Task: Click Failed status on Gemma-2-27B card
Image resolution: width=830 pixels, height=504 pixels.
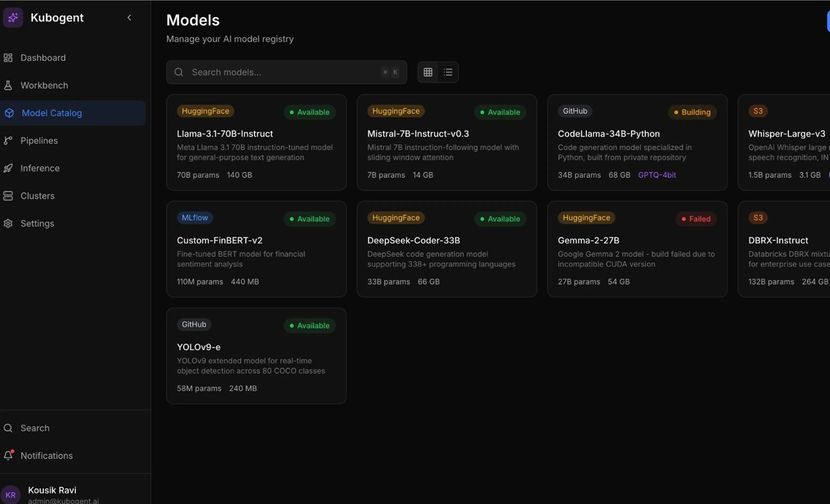Action: tap(696, 219)
